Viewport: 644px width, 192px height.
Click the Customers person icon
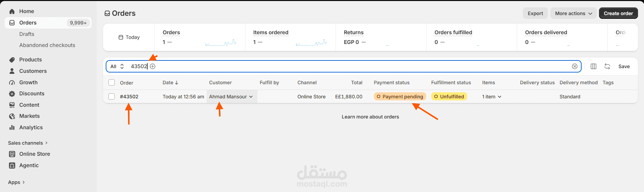point(12,71)
